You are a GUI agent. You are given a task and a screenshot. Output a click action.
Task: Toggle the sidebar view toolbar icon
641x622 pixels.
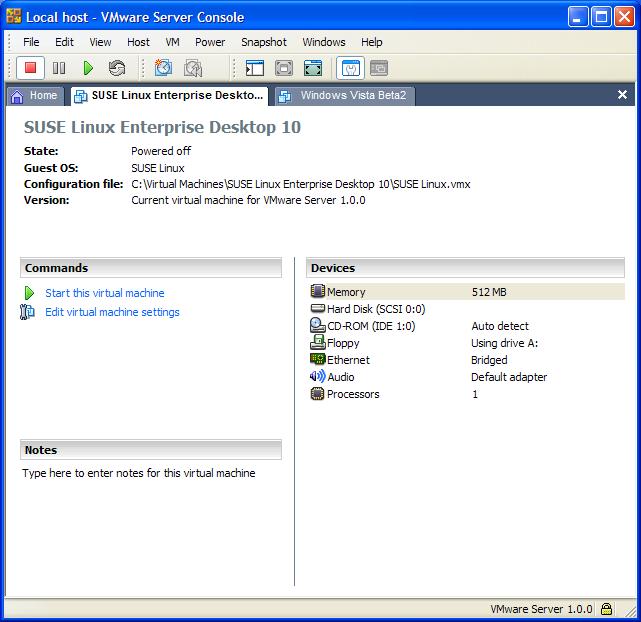pyautogui.click(x=255, y=68)
